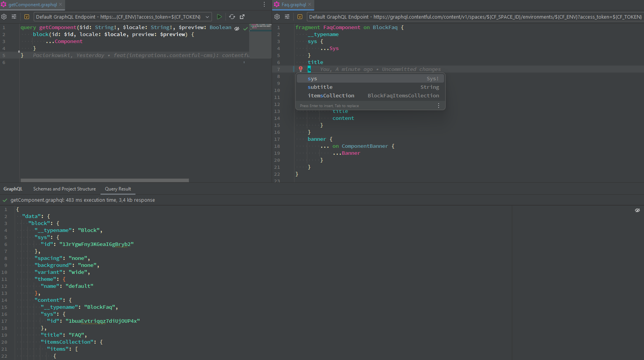Open the settings gear in the getComponent toolbar
The image size is (644, 360).
(x=4, y=17)
